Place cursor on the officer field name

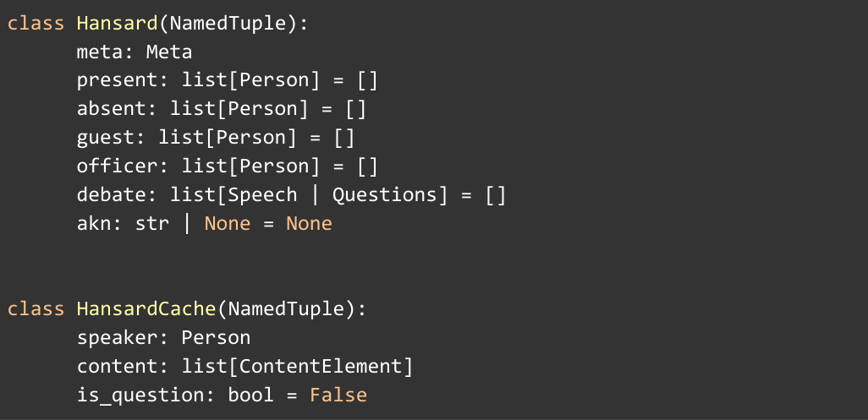tap(117, 166)
